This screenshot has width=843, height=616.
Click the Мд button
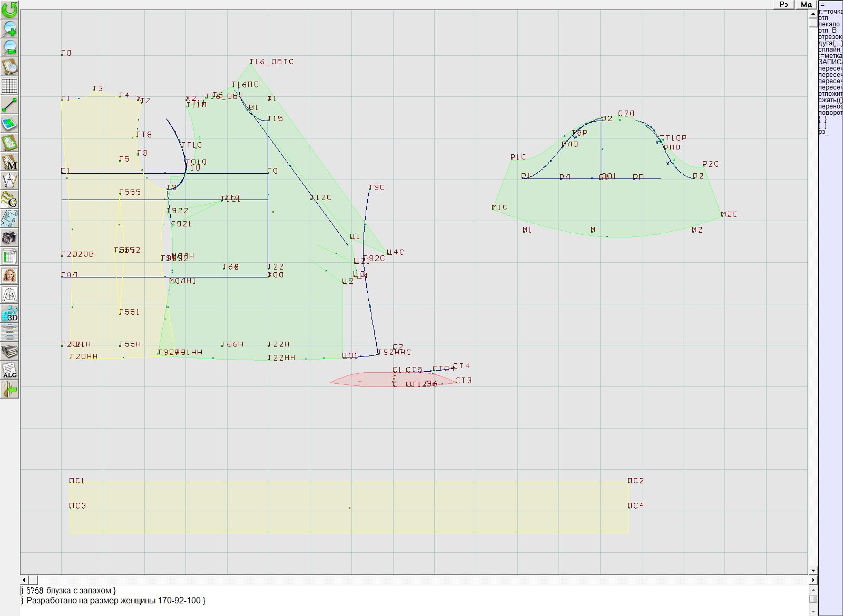806,4
